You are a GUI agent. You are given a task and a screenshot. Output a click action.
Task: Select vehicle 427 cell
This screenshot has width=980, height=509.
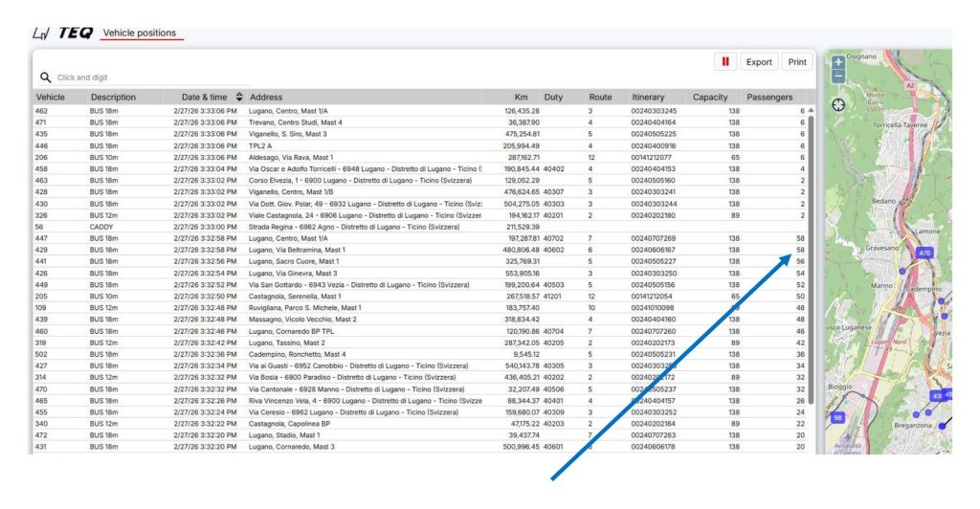point(41,366)
